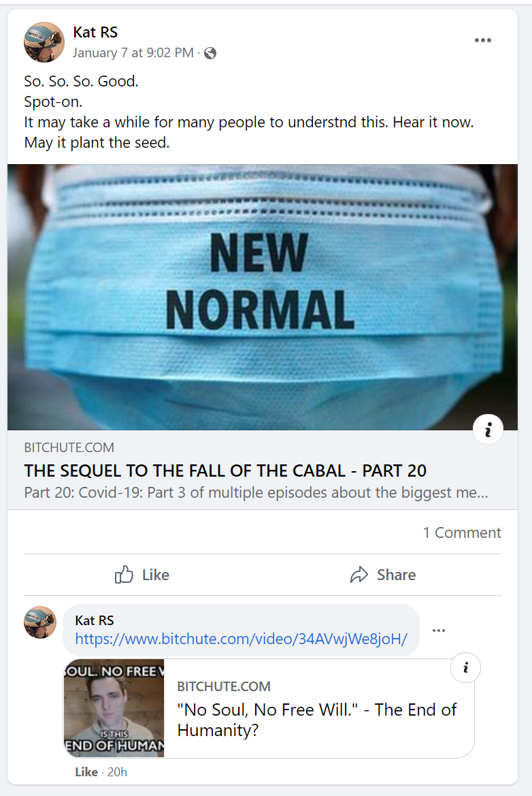Image resolution: width=532 pixels, height=796 pixels.
Task: Click the commenter's avatar picture
Action: 40,622
